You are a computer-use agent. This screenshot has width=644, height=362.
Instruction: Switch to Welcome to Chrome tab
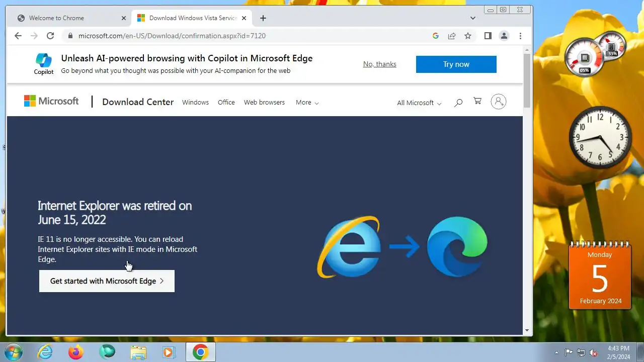tap(71, 18)
